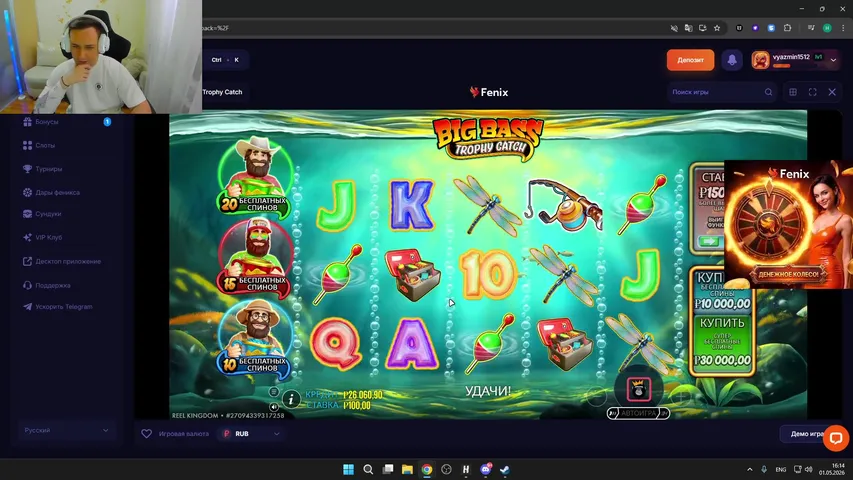Viewport: 853px width, 480px height.
Task: Click the heart favorite icon
Action: (x=146, y=434)
